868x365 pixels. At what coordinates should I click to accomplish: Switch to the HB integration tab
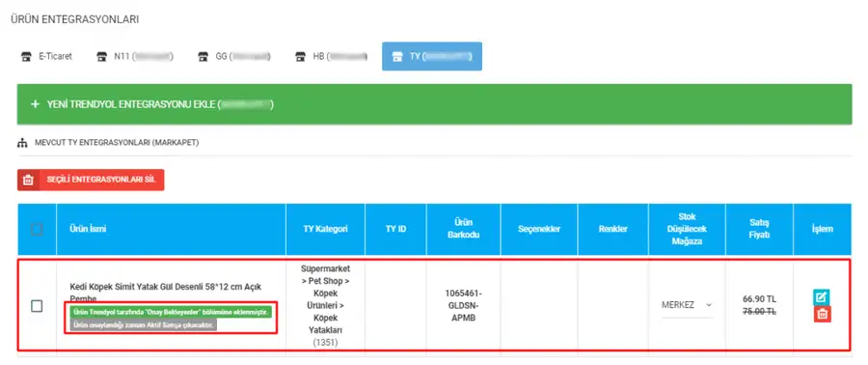click(331, 57)
